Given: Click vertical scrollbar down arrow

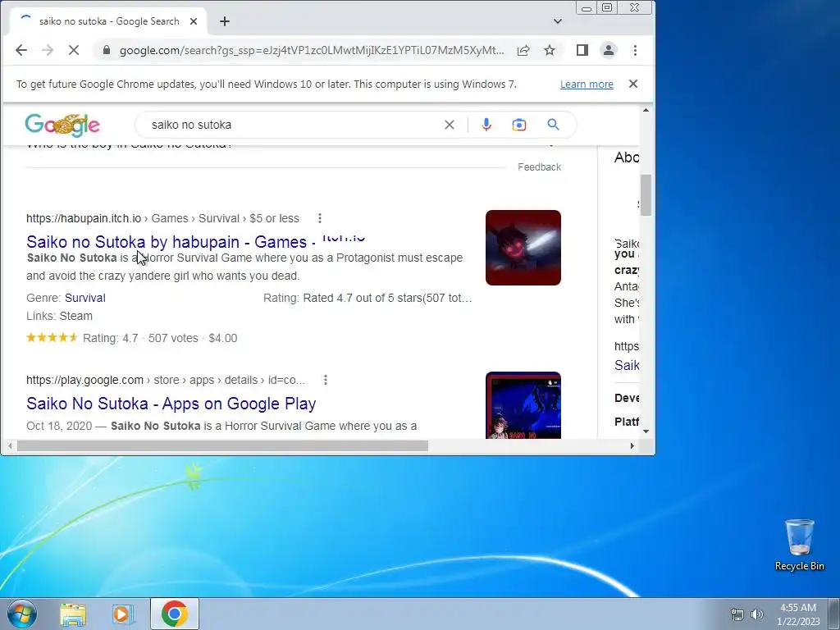Looking at the screenshot, I should point(646,431).
